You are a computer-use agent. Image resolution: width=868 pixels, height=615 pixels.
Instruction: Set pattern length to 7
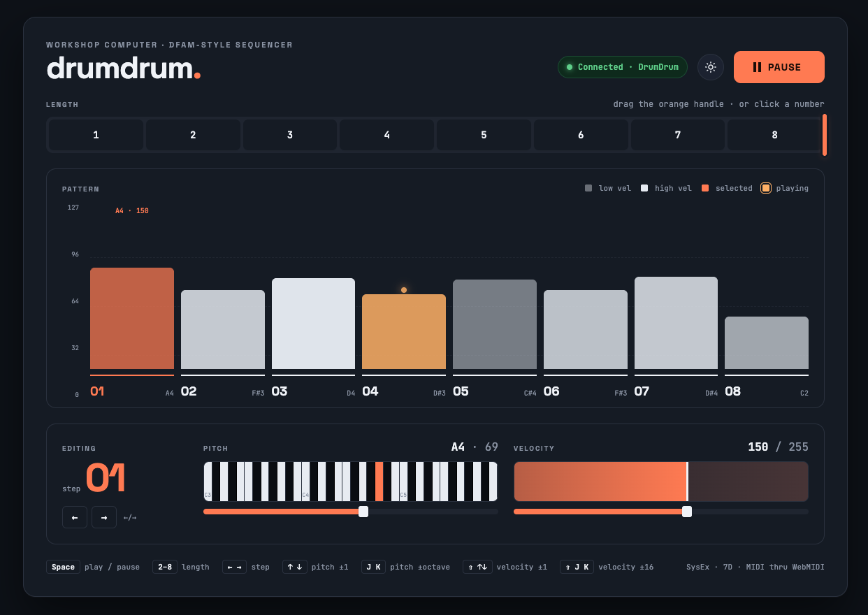678,135
